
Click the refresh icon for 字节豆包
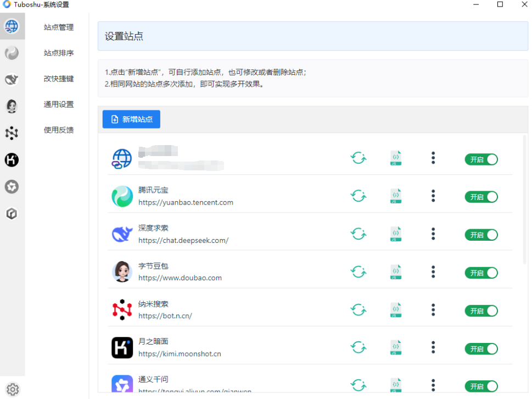[x=359, y=272]
